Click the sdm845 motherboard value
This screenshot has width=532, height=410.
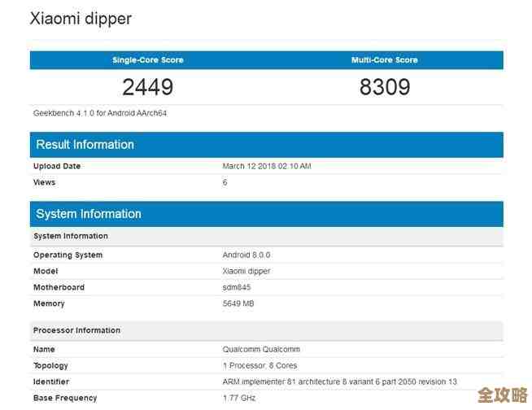point(238,287)
